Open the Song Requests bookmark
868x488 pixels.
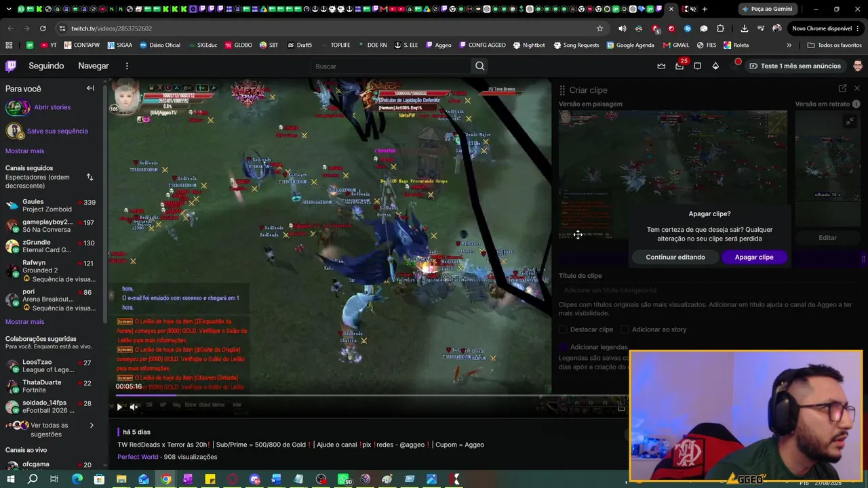tap(576, 45)
